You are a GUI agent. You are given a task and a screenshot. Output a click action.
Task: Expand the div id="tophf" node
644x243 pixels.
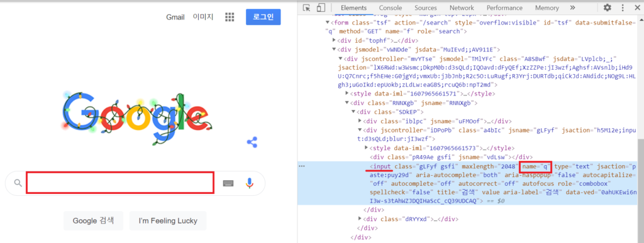[334, 41]
